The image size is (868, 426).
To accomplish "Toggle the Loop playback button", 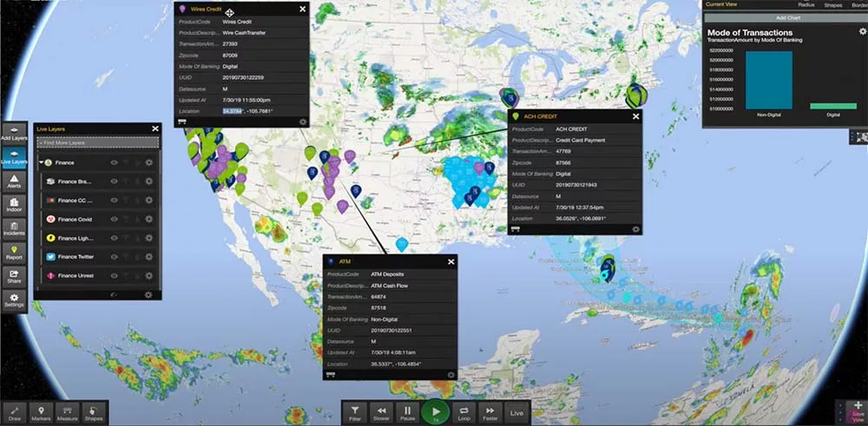I will click(x=464, y=413).
